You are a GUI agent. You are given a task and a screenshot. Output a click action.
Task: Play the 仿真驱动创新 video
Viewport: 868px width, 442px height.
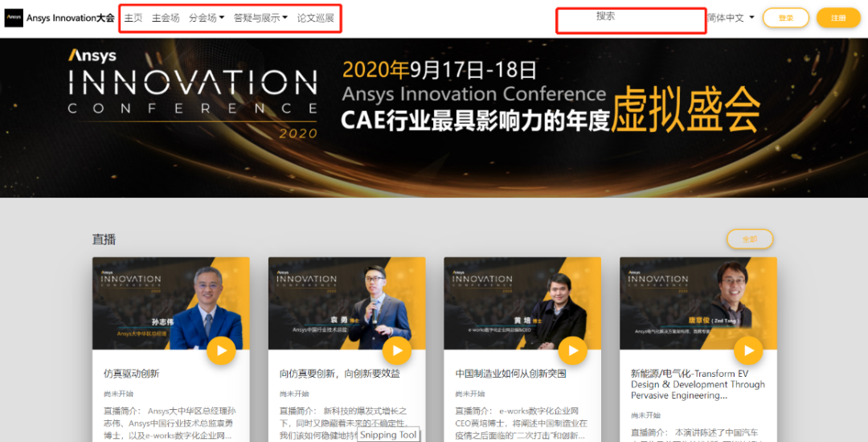pyautogui.click(x=222, y=350)
